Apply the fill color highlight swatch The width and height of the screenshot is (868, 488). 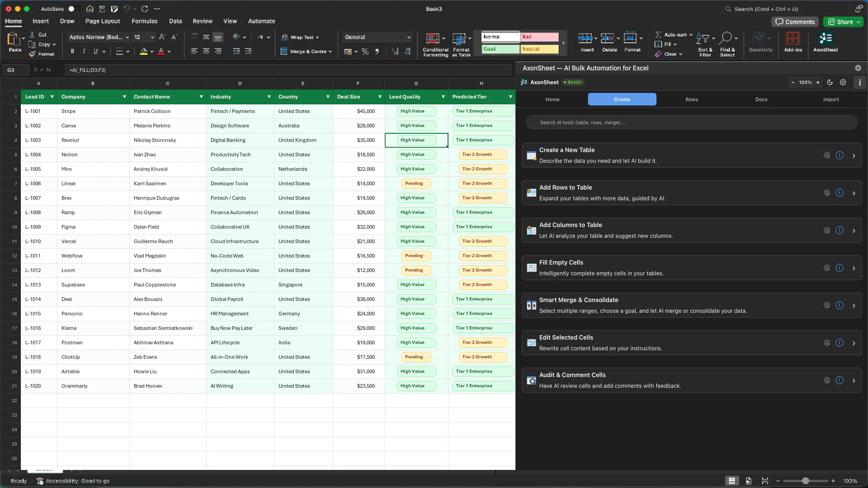143,52
